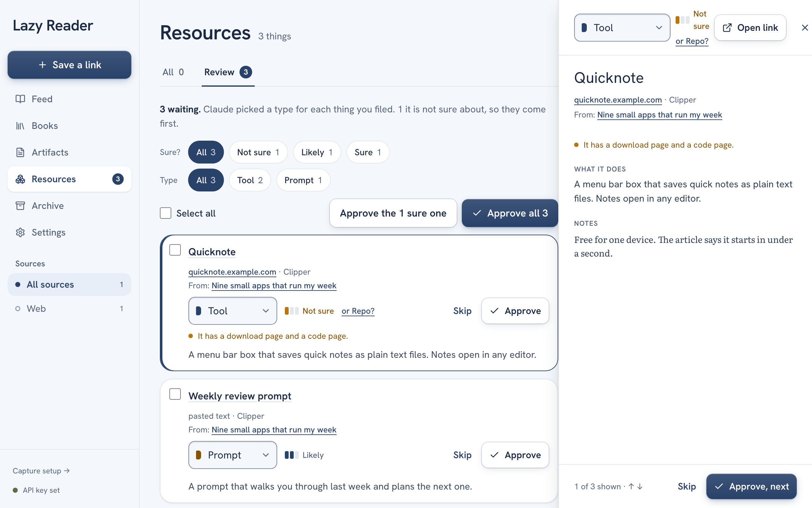Viewport: 812px width, 508px height.
Task: Click the Weekly review prompt title
Action: [239, 396]
